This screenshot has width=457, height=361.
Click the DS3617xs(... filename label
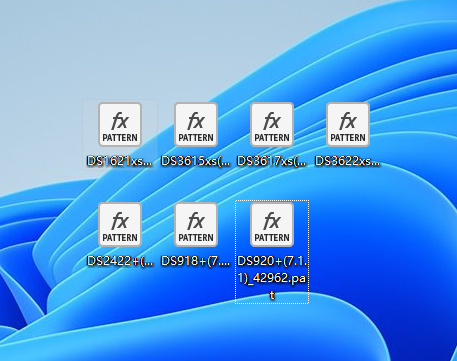tap(272, 161)
